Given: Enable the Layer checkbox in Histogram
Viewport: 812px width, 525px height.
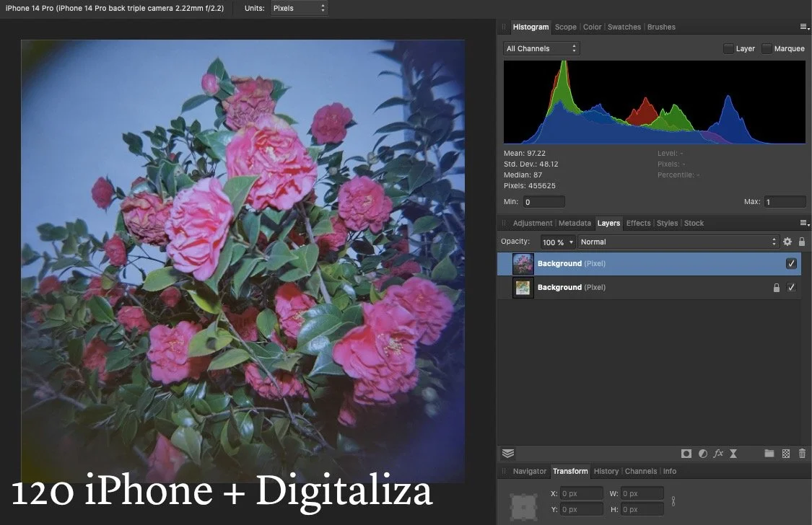Looking at the screenshot, I should click(728, 48).
